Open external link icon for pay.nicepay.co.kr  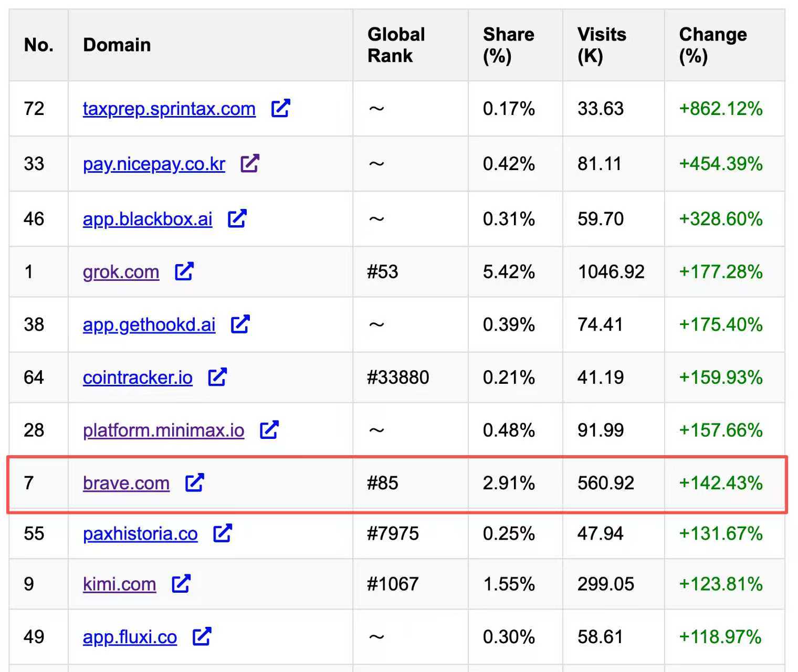[250, 163]
